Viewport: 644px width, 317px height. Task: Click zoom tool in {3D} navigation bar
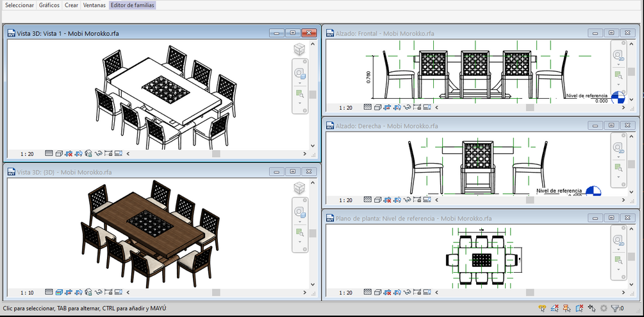point(300,233)
